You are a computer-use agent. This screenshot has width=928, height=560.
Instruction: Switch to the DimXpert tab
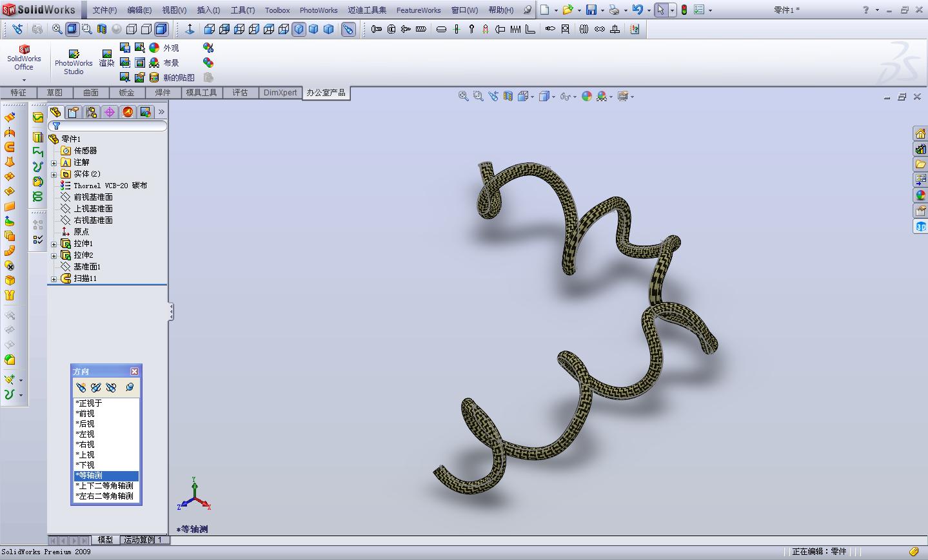point(281,93)
